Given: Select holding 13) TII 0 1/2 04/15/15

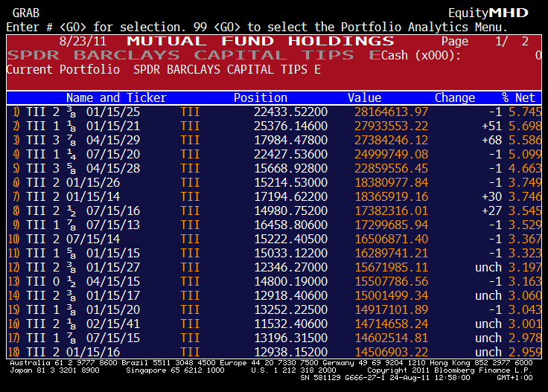Looking at the screenshot, I should click(274, 282).
